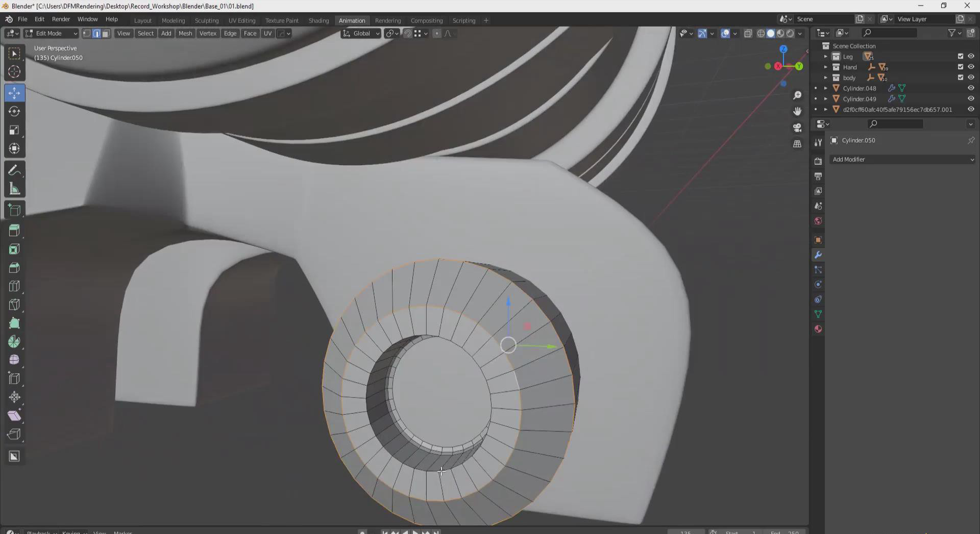Screen dimensions: 980x534
Task: Open the Mesh menu in header
Action: point(185,34)
